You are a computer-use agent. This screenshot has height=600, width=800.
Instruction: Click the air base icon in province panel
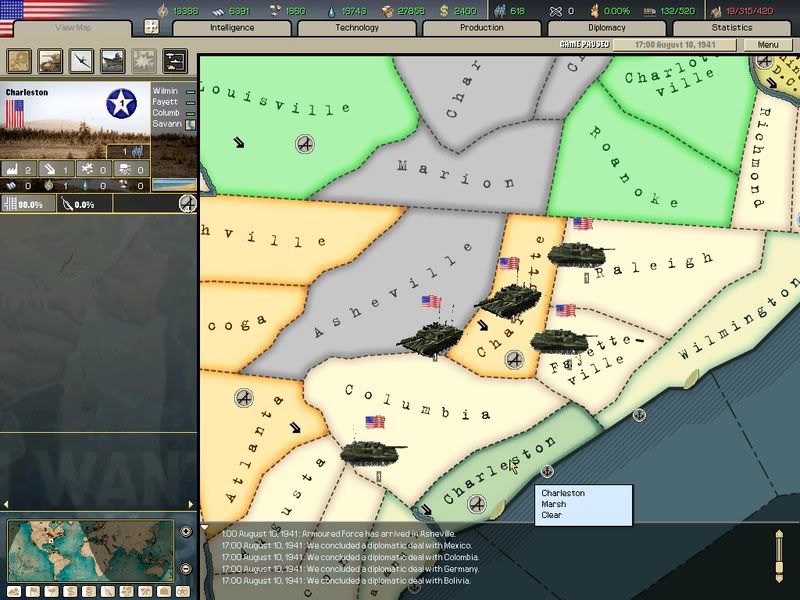click(188, 204)
